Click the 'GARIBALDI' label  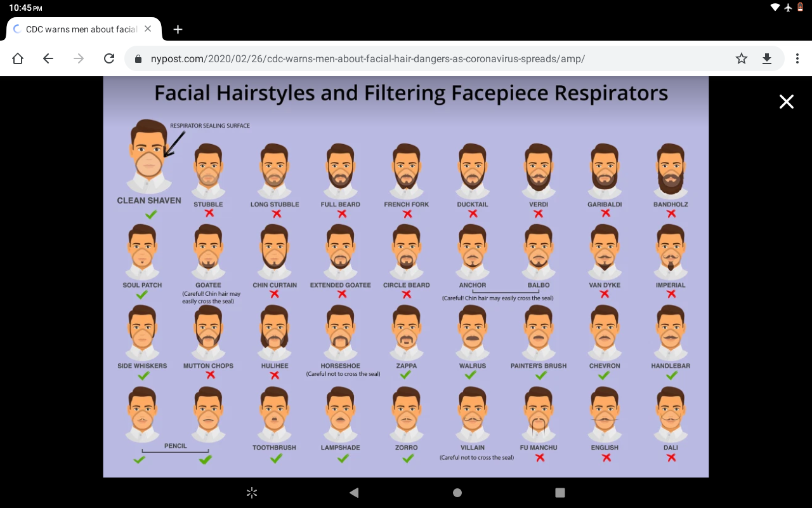(605, 204)
